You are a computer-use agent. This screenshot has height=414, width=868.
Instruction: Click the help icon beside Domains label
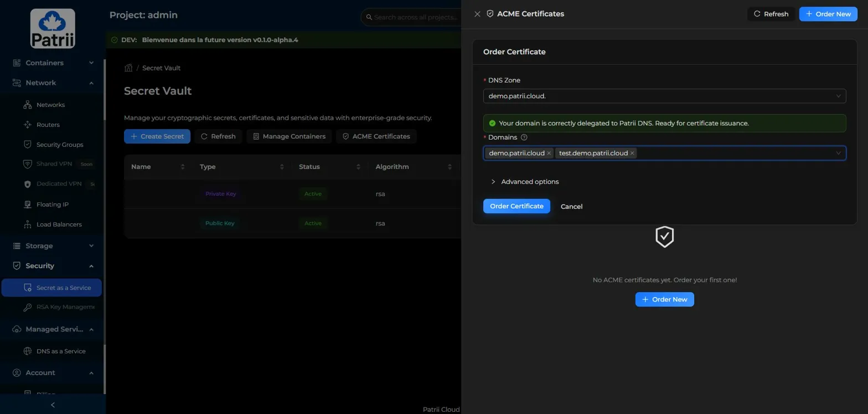(524, 137)
